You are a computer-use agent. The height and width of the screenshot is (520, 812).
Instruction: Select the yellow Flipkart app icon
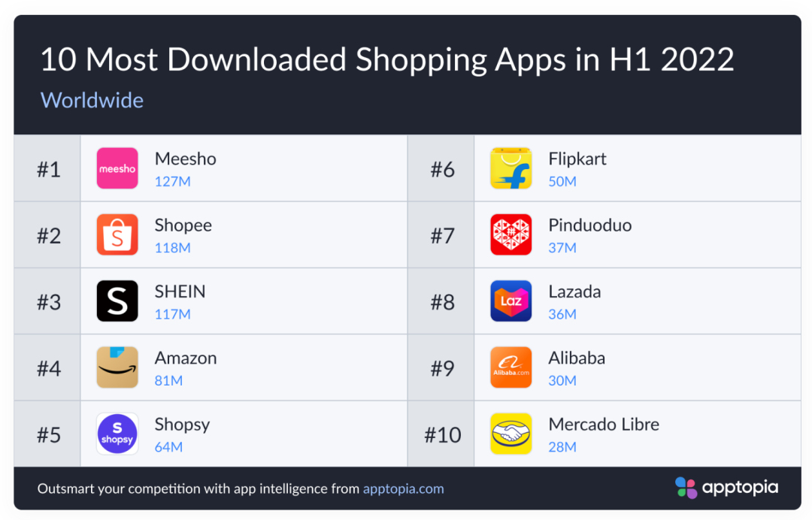[x=511, y=168]
